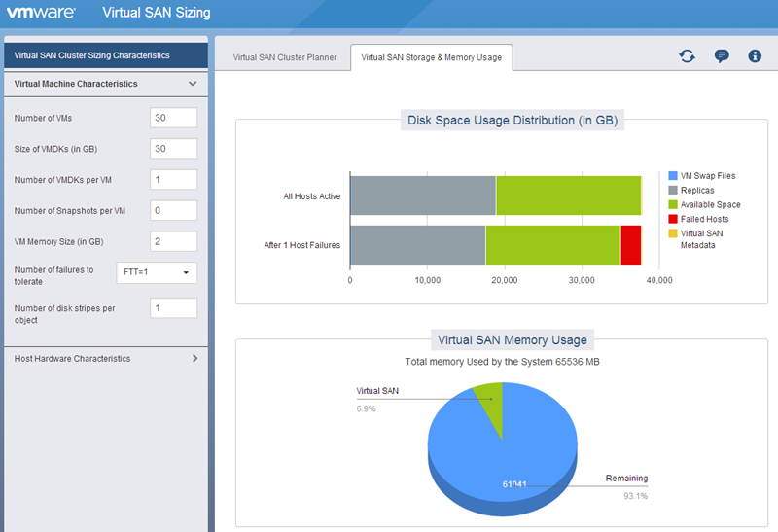This screenshot has width=778, height=532.
Task: Click the green bar in All Hosts Active row
Action: point(569,195)
